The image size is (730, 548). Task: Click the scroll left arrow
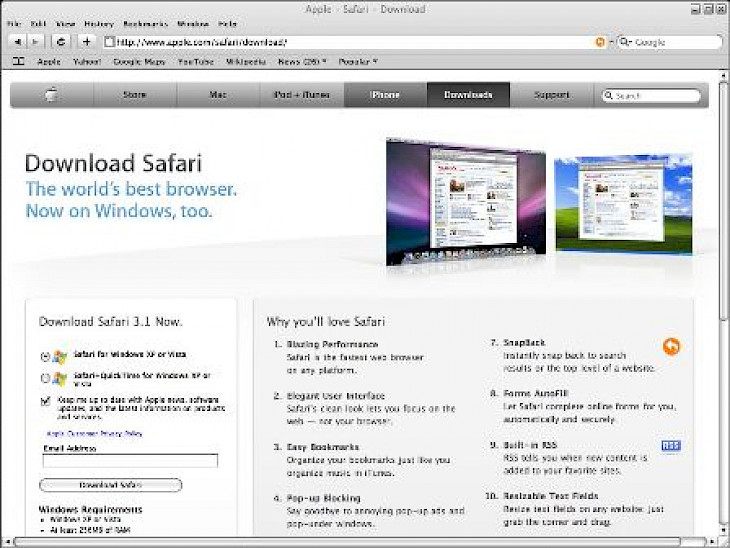pos(7,542)
